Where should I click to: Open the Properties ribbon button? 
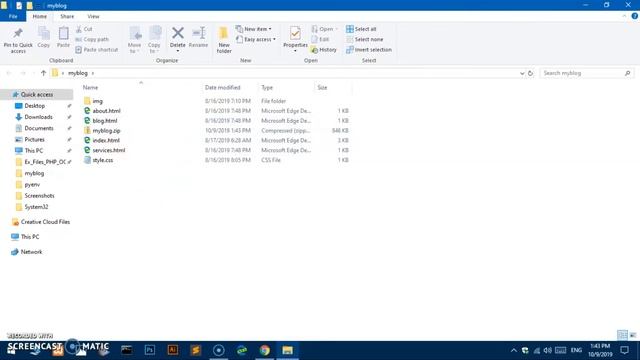tap(295, 39)
